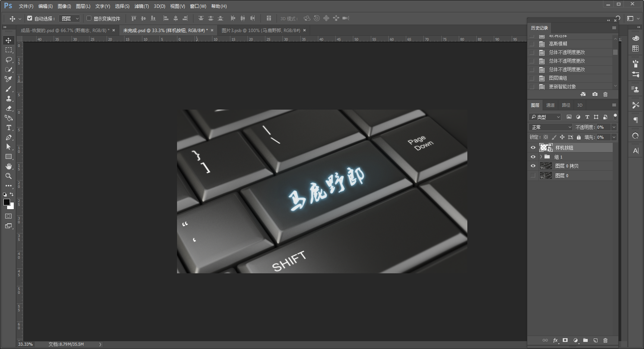This screenshot has width=644, height=349.
Task: Close the 未完成.psd document tab
Action: [212, 31]
